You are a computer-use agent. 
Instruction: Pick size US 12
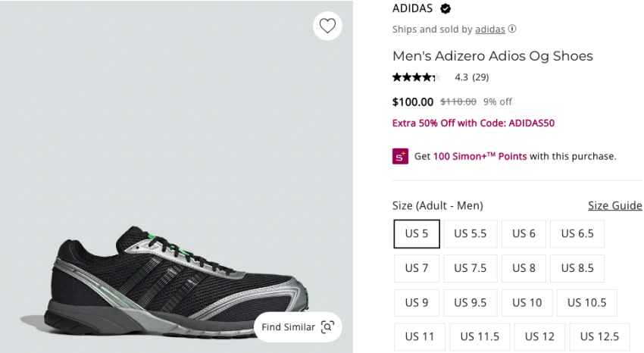(539, 336)
